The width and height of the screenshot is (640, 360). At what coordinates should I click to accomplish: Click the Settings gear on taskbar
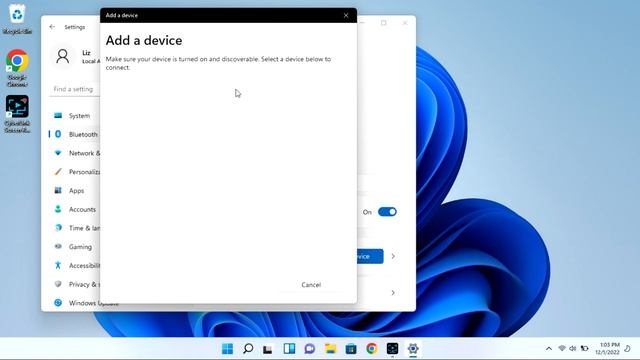tap(413, 349)
